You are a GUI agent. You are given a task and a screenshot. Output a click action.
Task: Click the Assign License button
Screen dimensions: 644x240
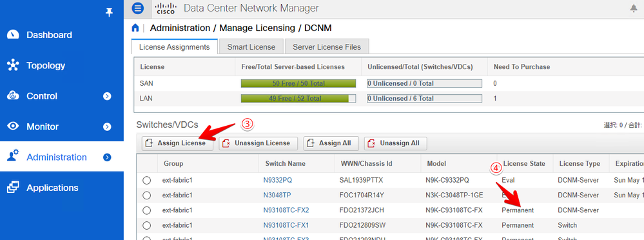tap(177, 143)
